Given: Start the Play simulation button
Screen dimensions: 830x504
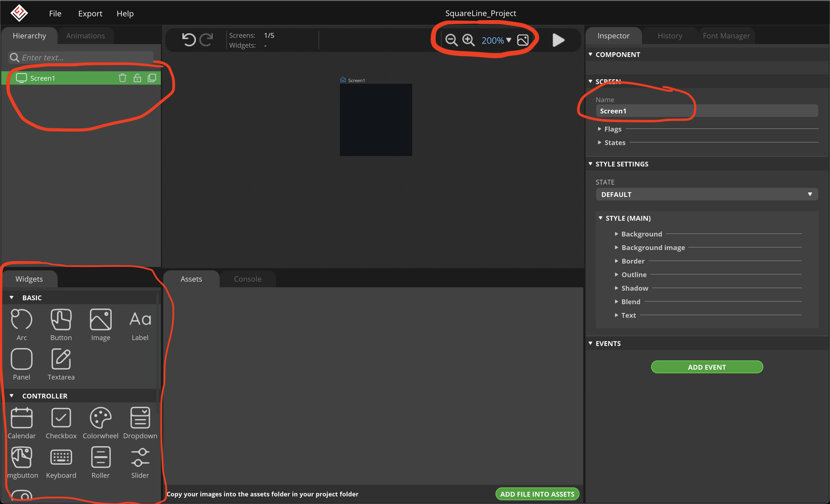Looking at the screenshot, I should coord(558,40).
